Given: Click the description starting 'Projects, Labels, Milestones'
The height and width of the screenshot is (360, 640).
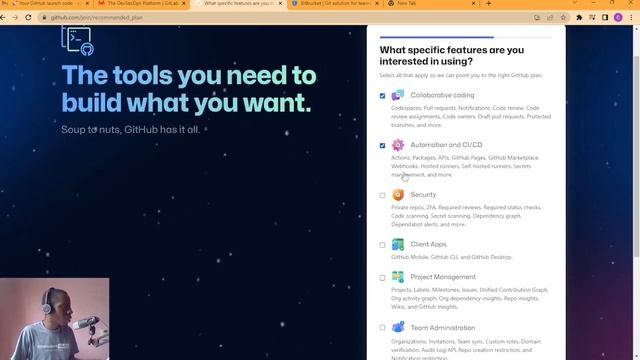Looking at the screenshot, I should click(470, 298).
